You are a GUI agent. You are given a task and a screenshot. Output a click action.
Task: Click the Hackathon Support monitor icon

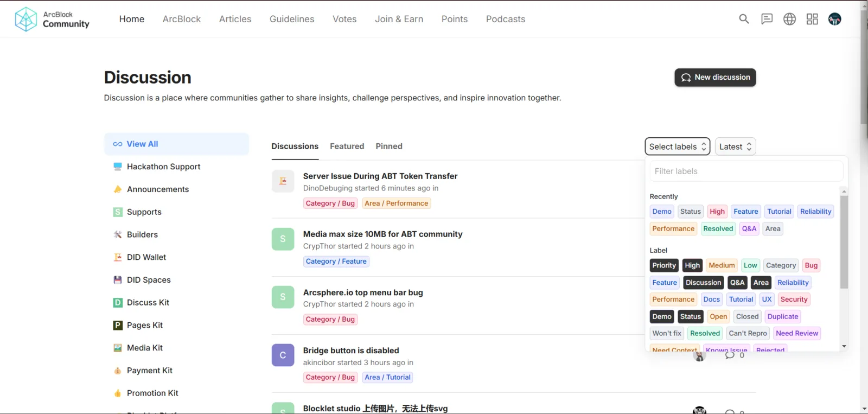point(118,167)
